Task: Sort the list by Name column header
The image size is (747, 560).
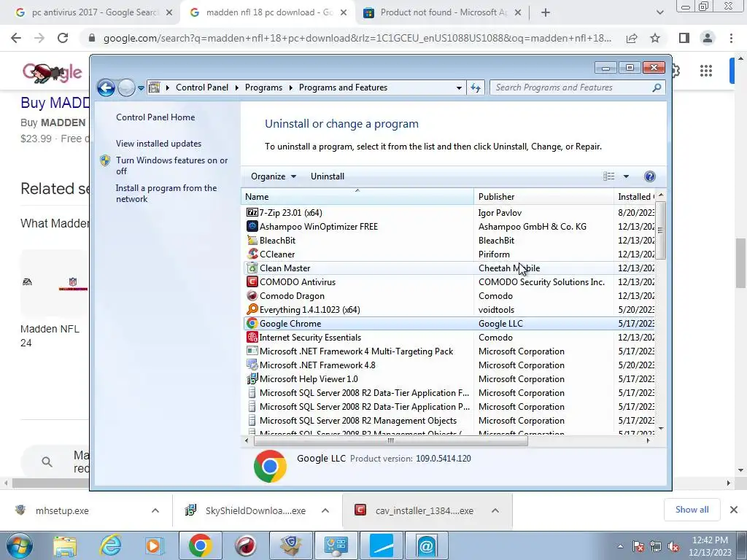Action: (x=357, y=197)
